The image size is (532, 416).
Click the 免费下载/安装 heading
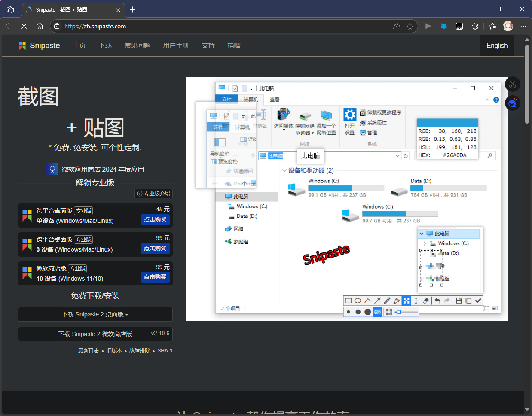pos(95,296)
